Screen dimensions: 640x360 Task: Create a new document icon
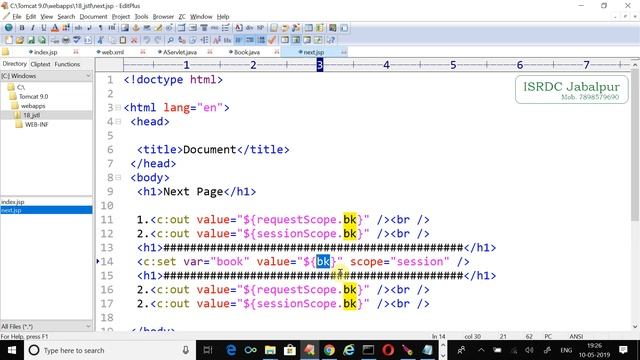pos(9,40)
